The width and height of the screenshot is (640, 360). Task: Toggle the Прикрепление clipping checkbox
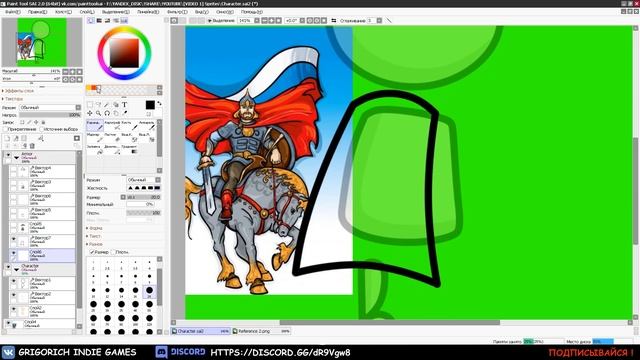5,129
